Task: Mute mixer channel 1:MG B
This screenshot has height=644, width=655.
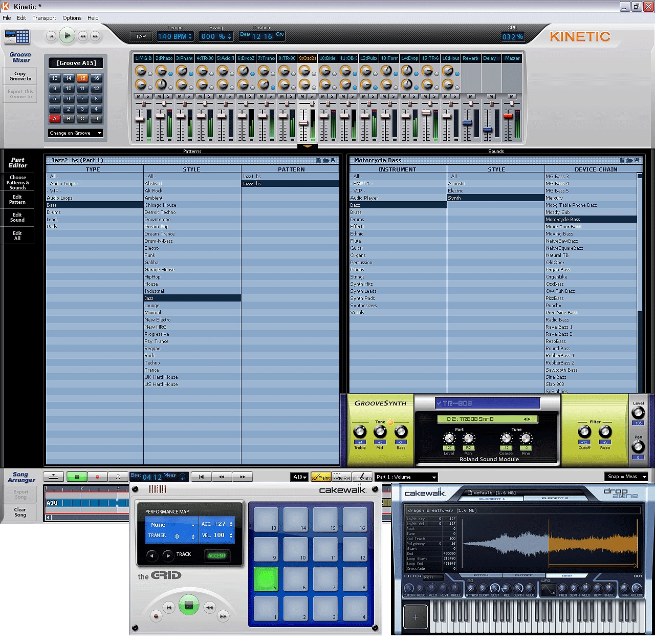Action: click(x=139, y=96)
